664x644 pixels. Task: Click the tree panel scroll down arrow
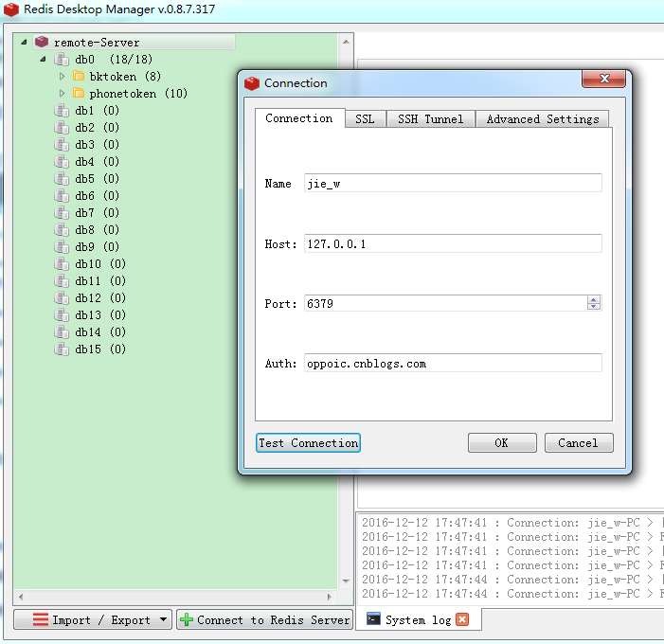(346, 581)
